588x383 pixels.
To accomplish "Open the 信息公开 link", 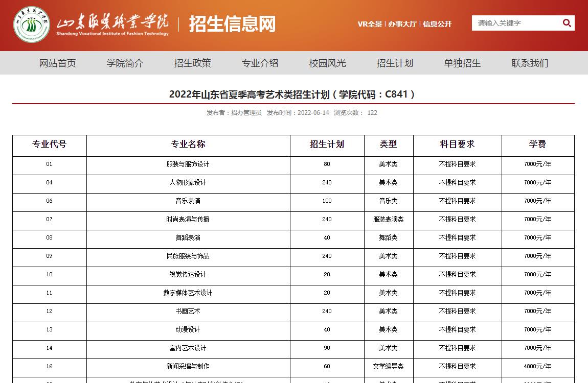I will click(437, 24).
